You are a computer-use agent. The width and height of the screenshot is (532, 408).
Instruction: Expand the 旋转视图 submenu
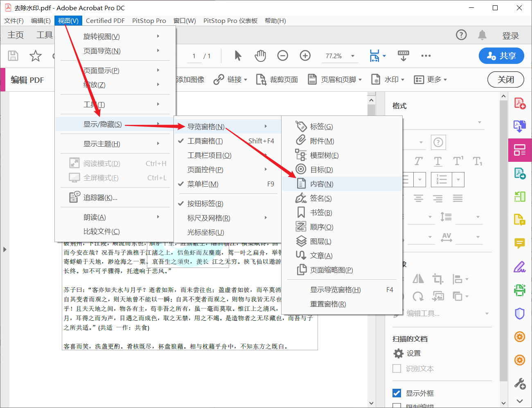point(115,36)
